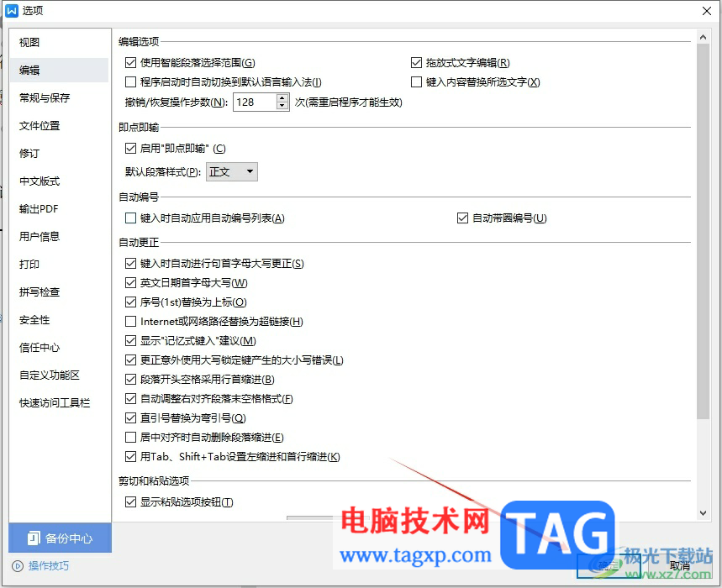Enable 居中对齐时自动删除段落缩进
The width and height of the screenshot is (722, 588).
[x=131, y=437]
